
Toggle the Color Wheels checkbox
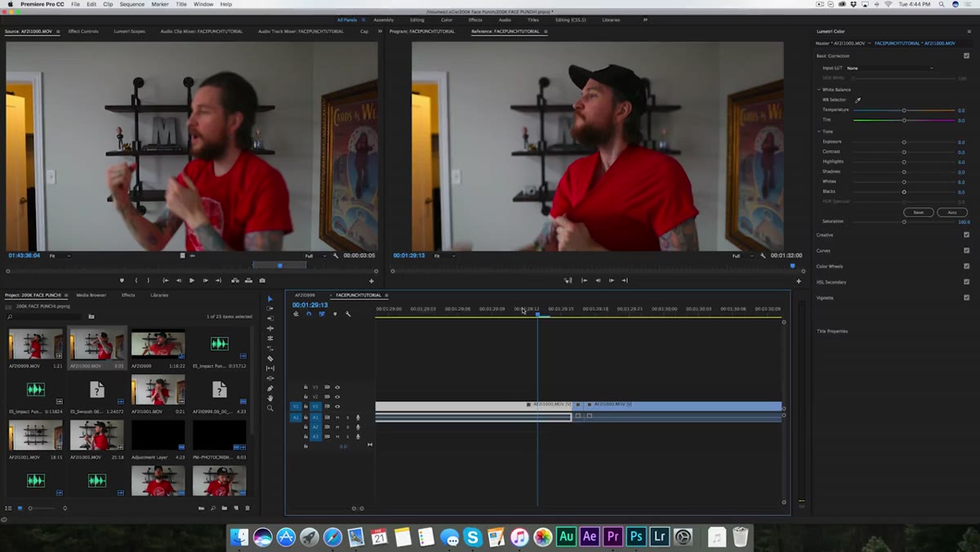[966, 266]
